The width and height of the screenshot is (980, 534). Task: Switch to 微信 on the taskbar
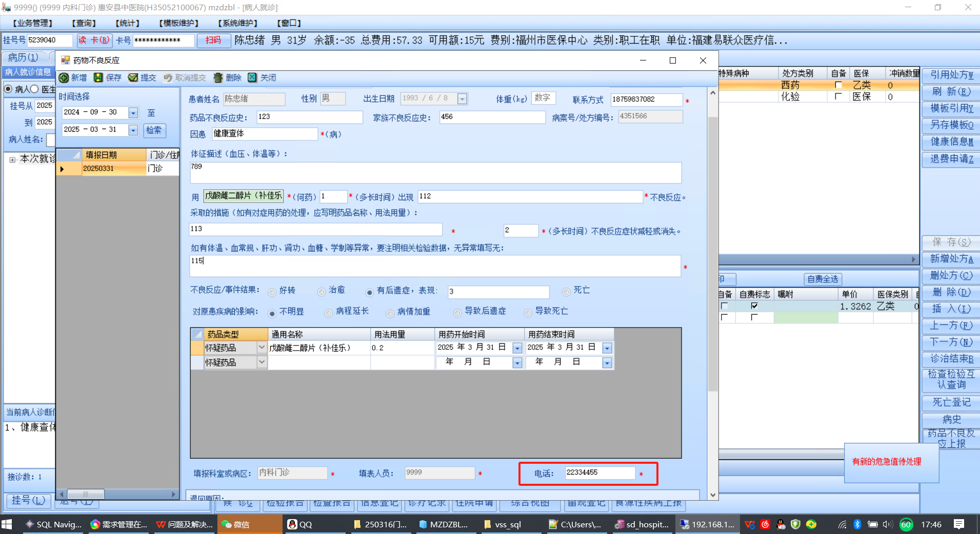click(250, 524)
